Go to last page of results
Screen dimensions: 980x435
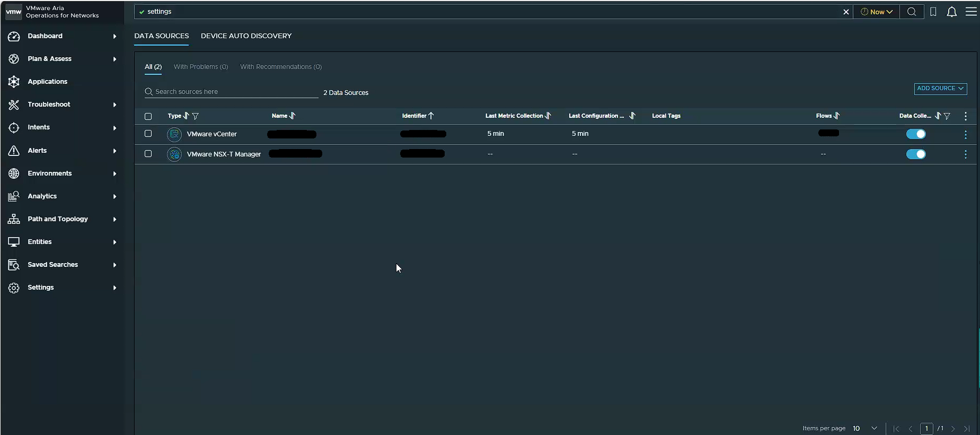click(x=967, y=429)
